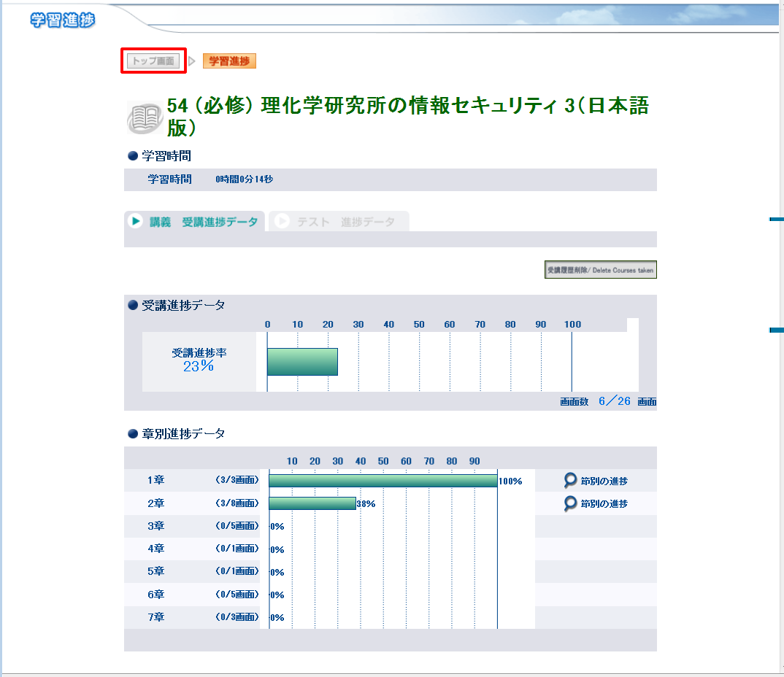The width and height of the screenshot is (784, 677).
Task: Open 節別の進捗 for chapter 2章
Action: coord(604,504)
